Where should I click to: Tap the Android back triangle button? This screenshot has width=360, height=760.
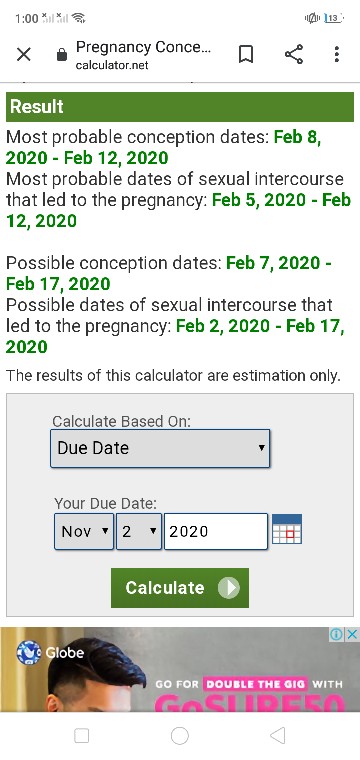277,736
